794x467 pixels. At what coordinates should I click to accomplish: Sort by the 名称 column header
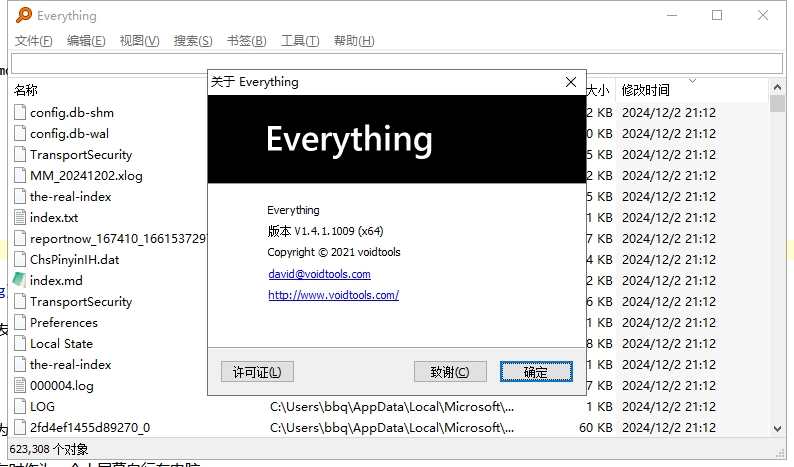click(x=26, y=90)
